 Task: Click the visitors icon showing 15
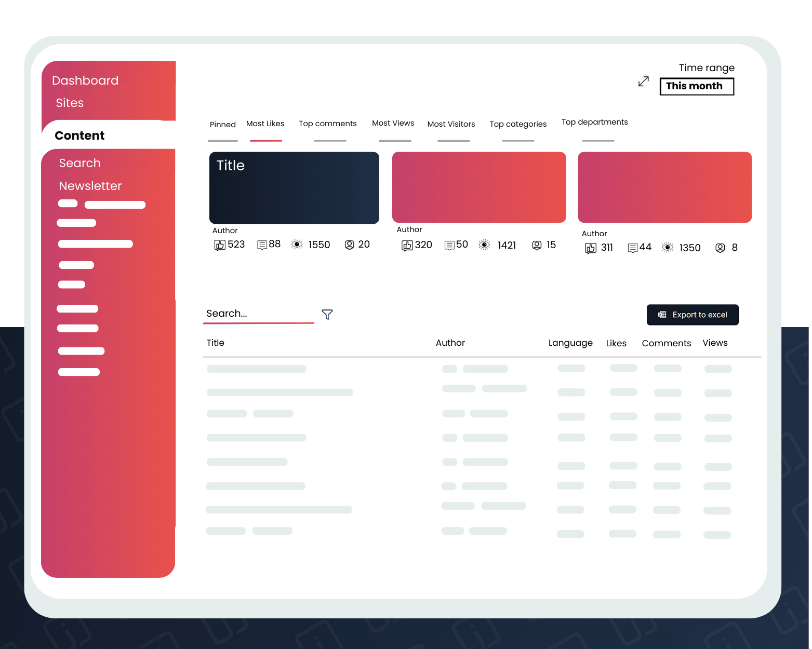537,245
